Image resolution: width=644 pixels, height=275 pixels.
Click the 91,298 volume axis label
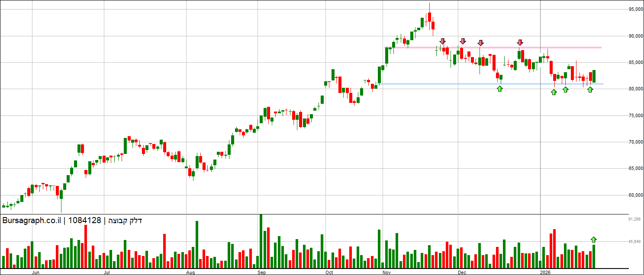[x=634, y=219]
